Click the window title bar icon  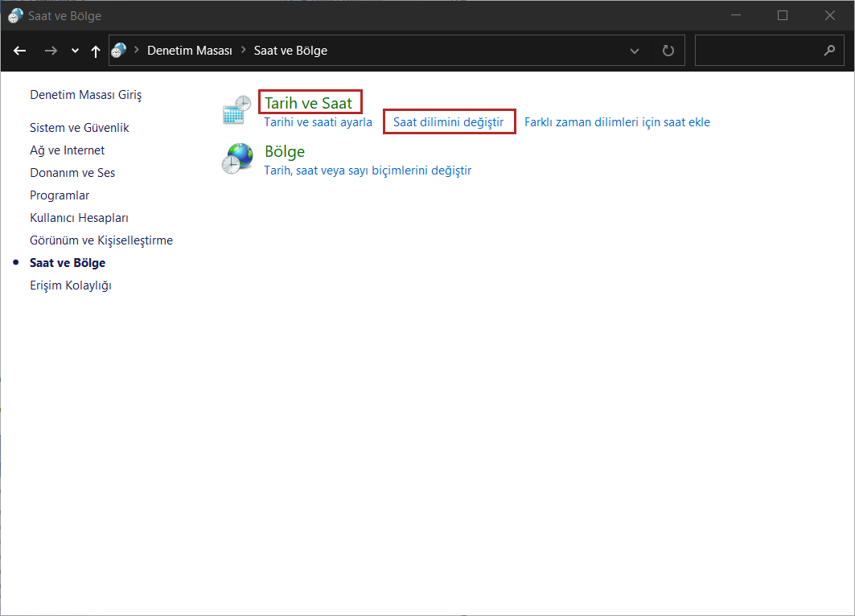[x=15, y=16]
